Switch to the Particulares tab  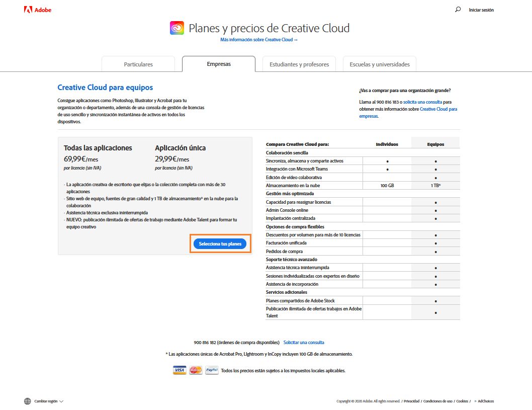pos(138,64)
